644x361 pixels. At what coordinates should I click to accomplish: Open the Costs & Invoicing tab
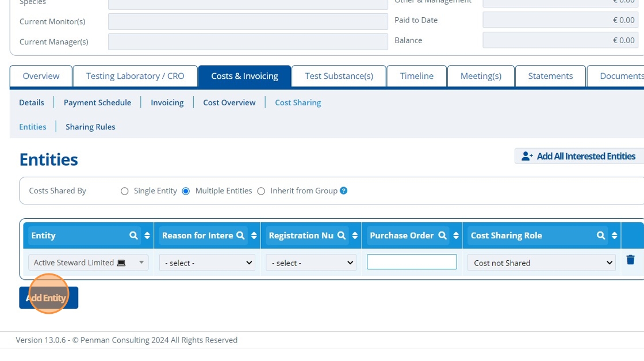pos(245,76)
